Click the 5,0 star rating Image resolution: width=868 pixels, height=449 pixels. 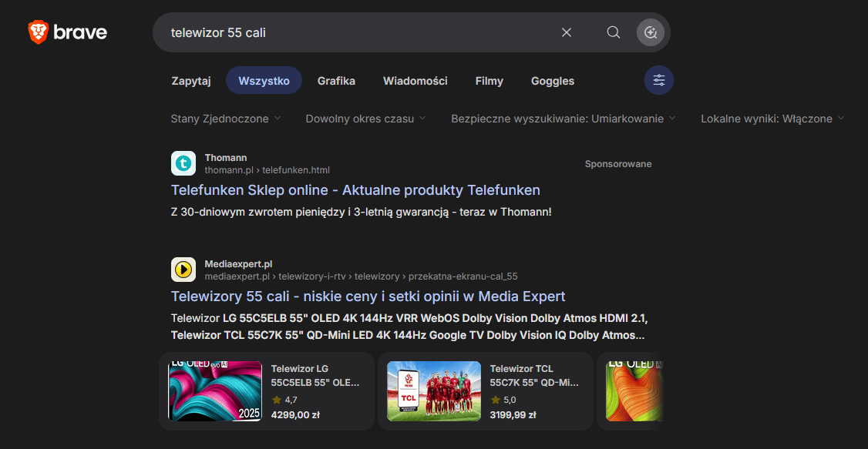(x=503, y=400)
